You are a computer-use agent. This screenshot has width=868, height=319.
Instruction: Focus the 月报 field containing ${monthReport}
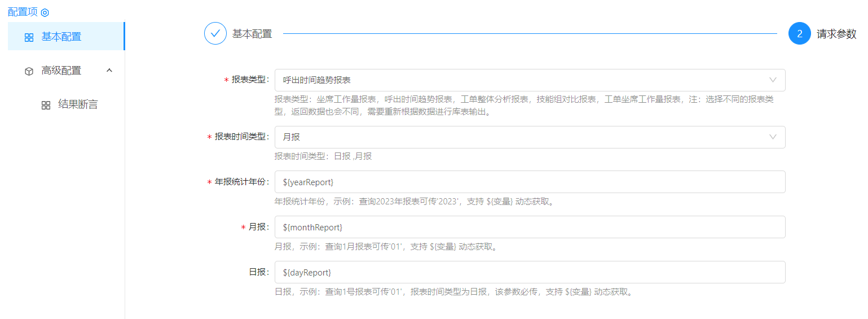coord(529,227)
